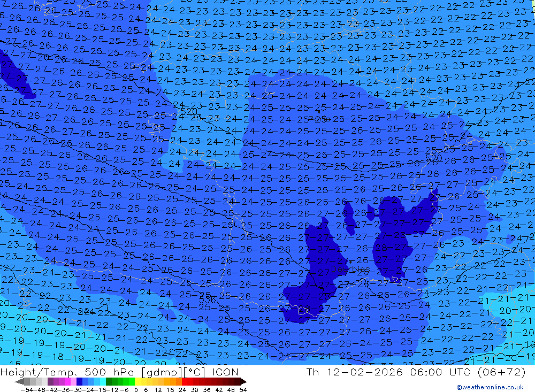Click the "12" legend scale value
This screenshot has width=535, height=392.
158,390
